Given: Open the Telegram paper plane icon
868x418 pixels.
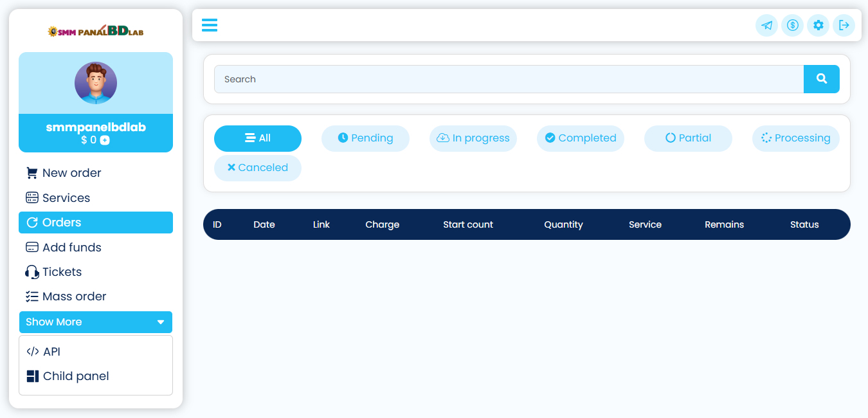Looking at the screenshot, I should (766, 26).
